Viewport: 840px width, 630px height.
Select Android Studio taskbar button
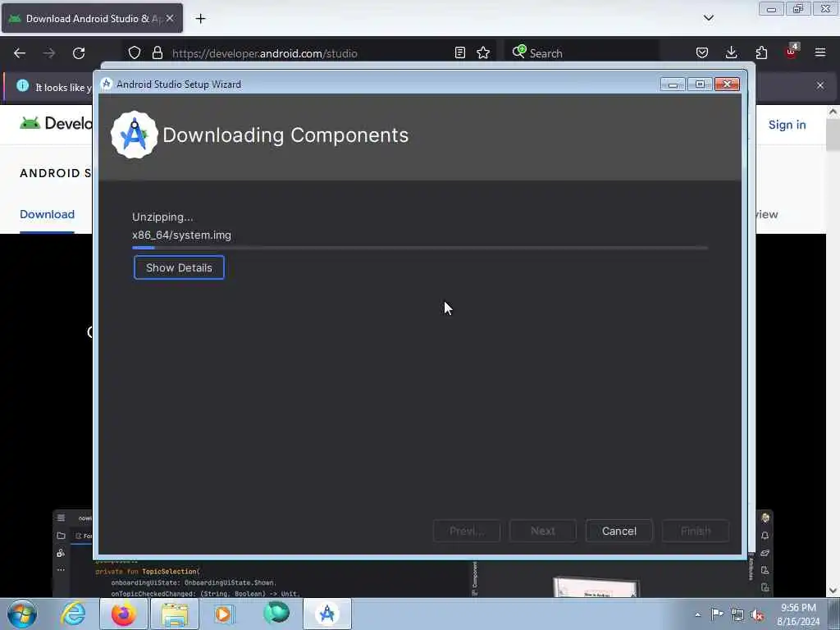click(x=327, y=614)
